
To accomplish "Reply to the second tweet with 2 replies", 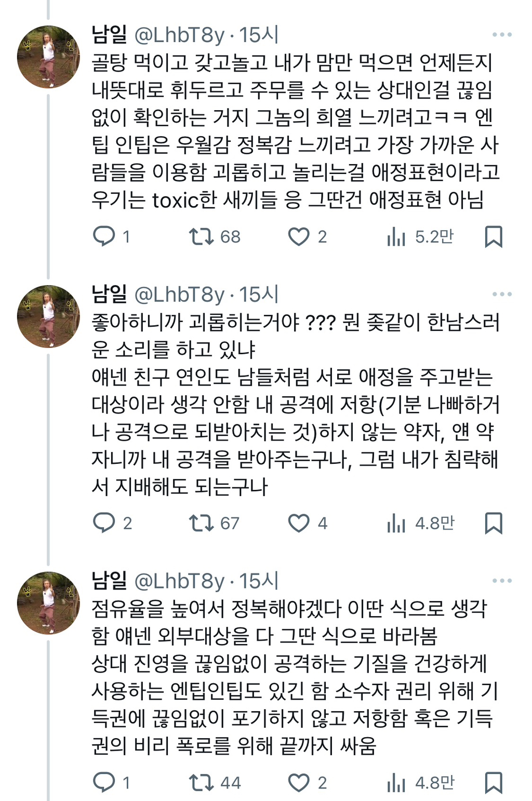I will tap(104, 523).
